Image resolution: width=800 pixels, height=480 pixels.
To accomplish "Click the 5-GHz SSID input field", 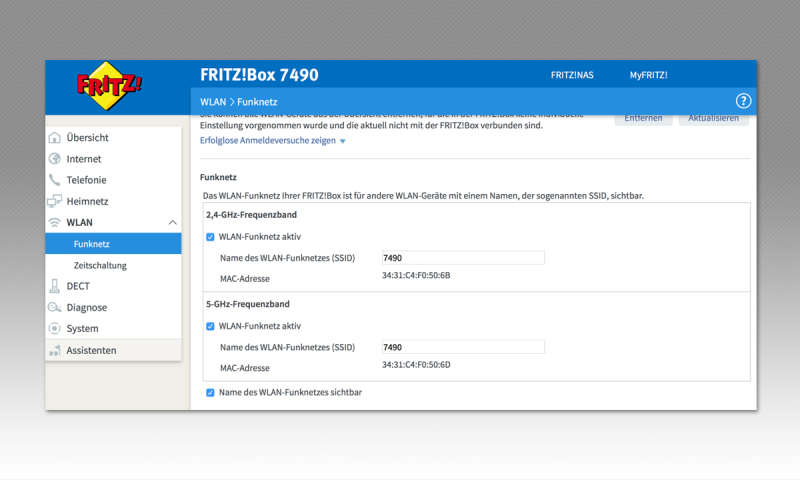I will pyautogui.click(x=463, y=347).
